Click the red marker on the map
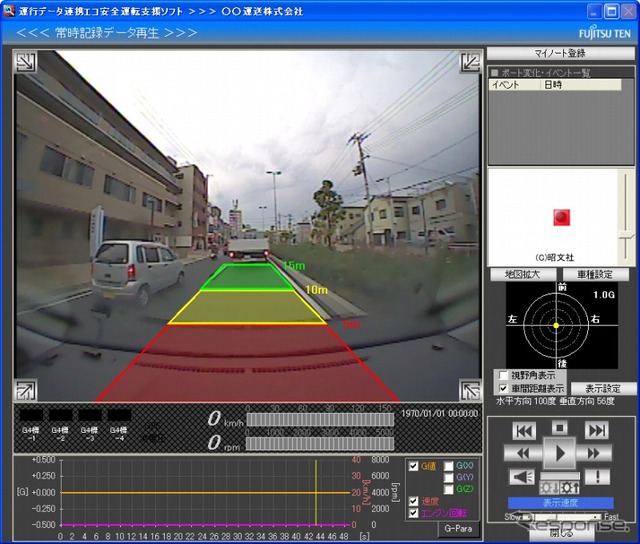The width and height of the screenshot is (640, 544). pos(562,217)
